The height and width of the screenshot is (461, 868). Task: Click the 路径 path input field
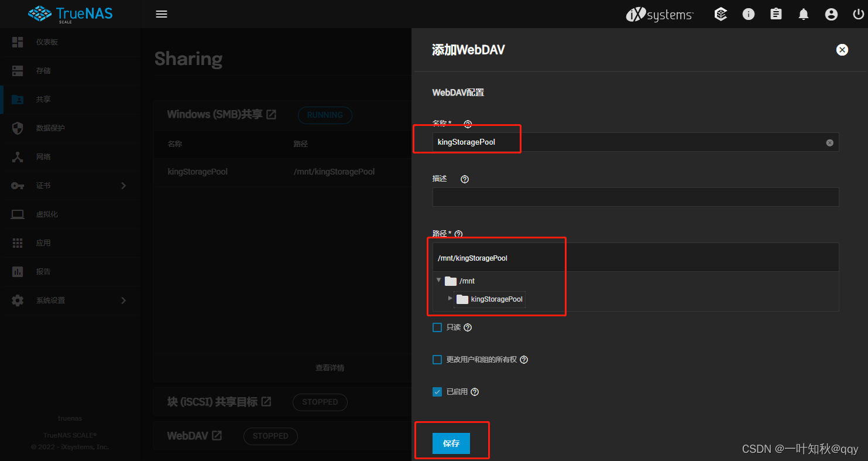(x=636, y=258)
